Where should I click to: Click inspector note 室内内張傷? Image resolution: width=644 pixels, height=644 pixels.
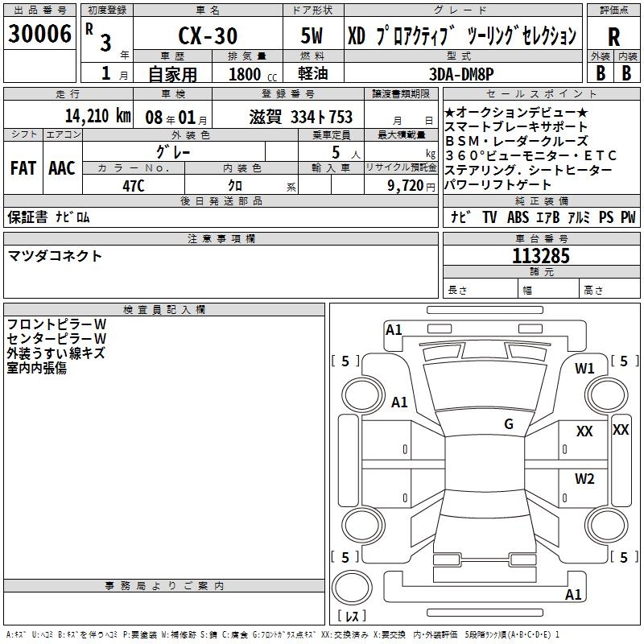click(x=36, y=368)
